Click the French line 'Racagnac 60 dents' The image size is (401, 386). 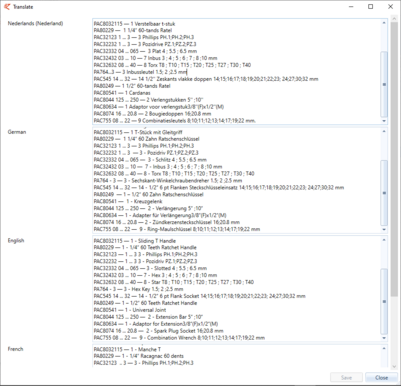(x=139, y=356)
